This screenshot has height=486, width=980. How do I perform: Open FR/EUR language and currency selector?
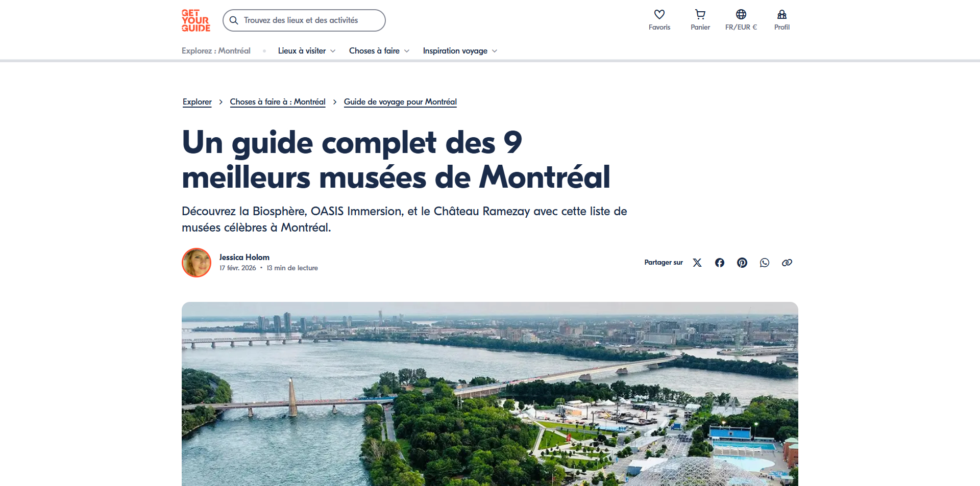click(741, 20)
